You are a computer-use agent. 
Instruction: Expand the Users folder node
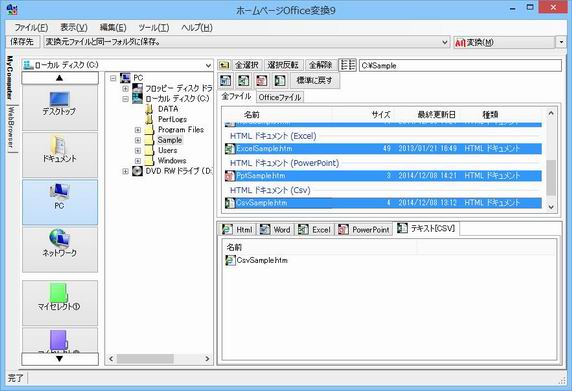[x=138, y=150]
